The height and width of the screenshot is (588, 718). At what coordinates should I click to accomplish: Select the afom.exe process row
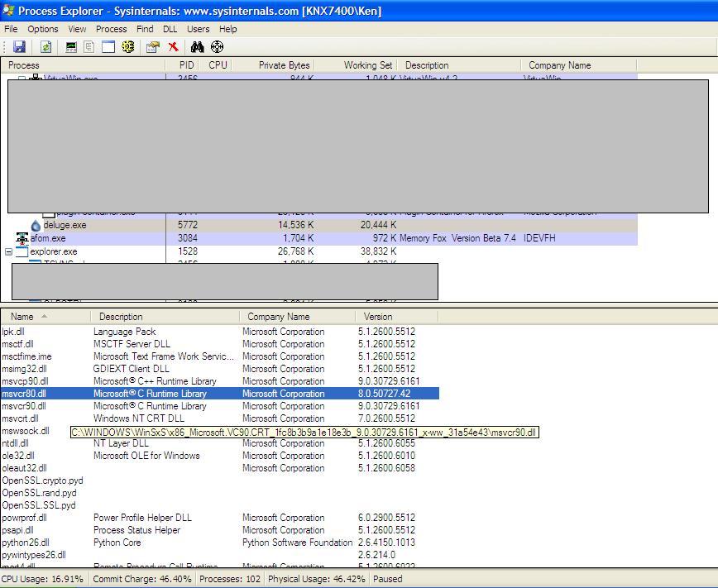[x=319, y=238]
